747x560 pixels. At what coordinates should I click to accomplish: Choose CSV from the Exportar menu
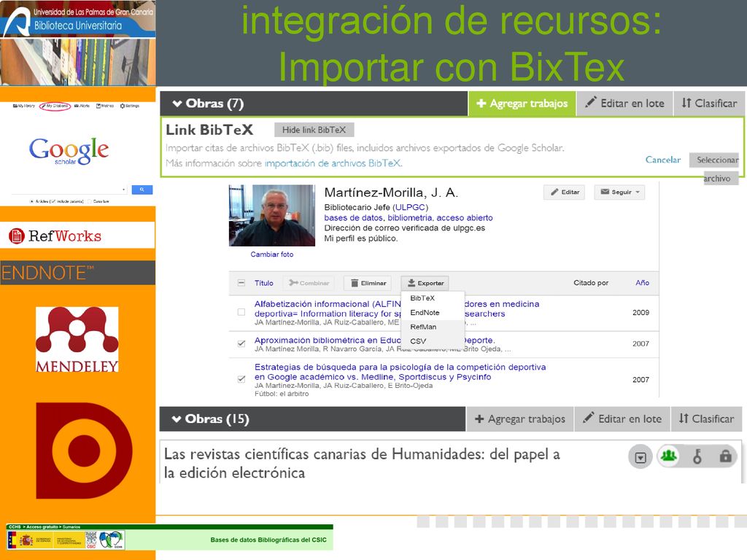(x=418, y=341)
